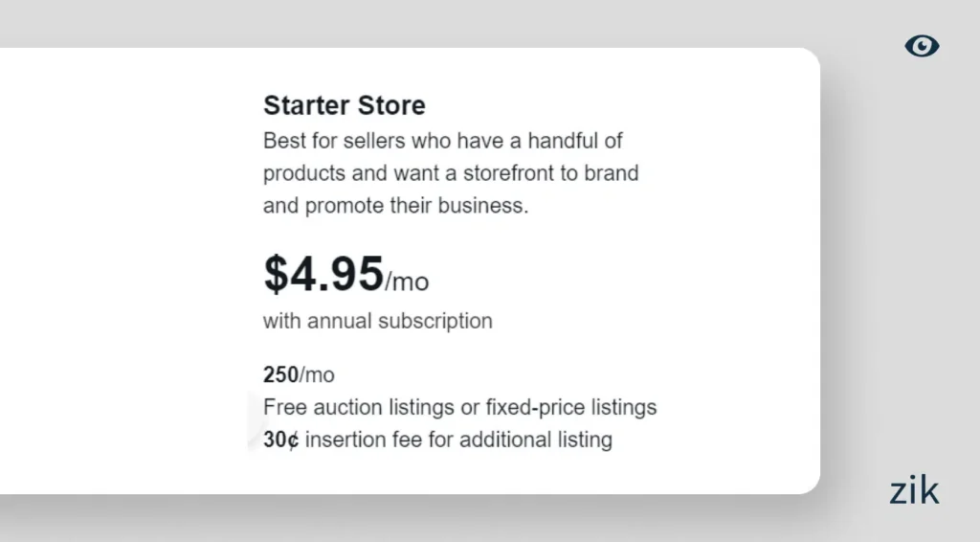This screenshot has height=542, width=980.
Task: Click the /mo label beside 250
Action: tap(317, 374)
